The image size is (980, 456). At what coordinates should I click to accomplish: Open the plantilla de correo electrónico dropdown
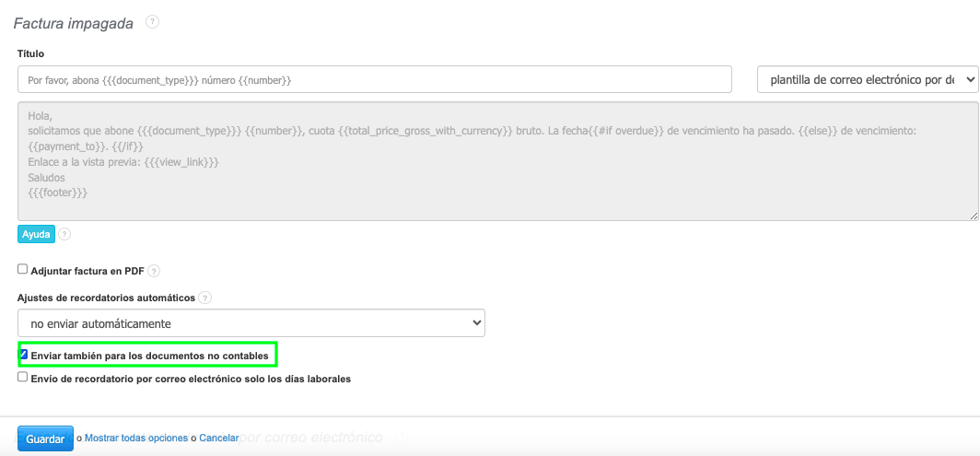click(x=867, y=80)
